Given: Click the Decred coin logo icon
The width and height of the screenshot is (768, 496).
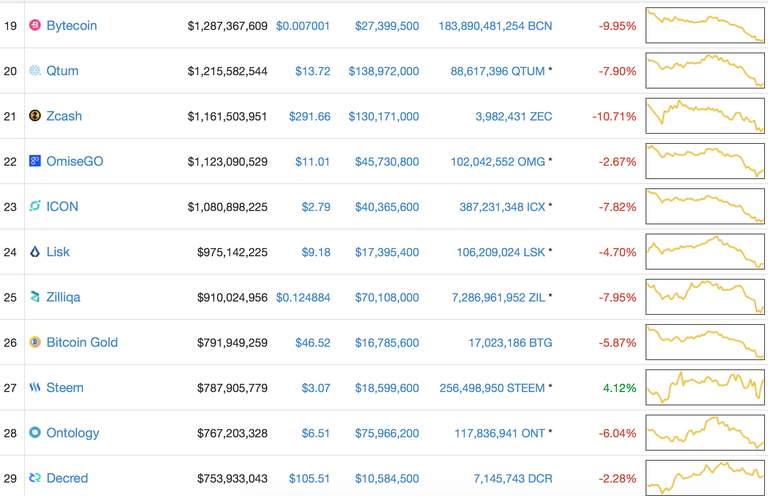Looking at the screenshot, I should [35, 477].
